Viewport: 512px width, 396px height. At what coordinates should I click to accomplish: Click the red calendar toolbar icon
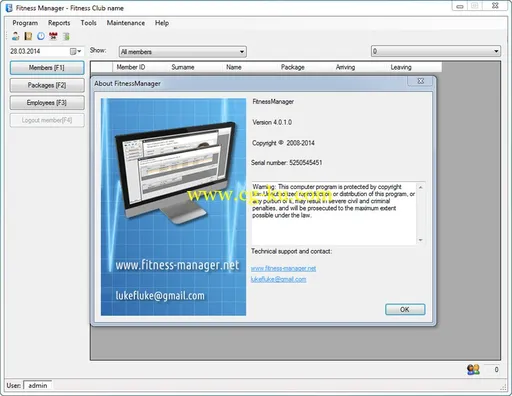53,36
